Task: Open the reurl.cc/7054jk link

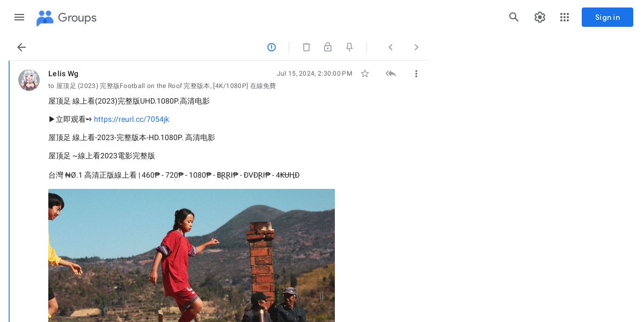Action: coord(131,119)
